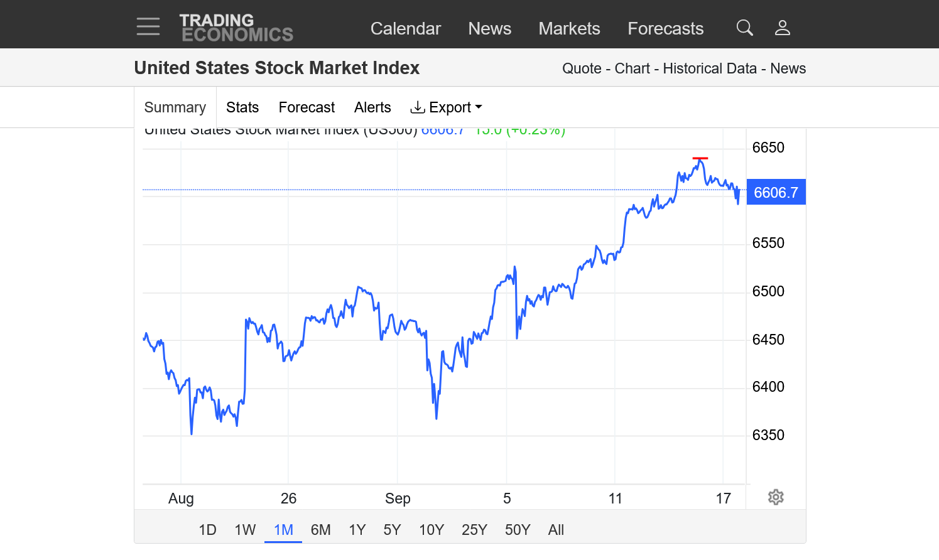Open the Calendar menu item
The width and height of the screenshot is (939, 560).
(406, 28)
